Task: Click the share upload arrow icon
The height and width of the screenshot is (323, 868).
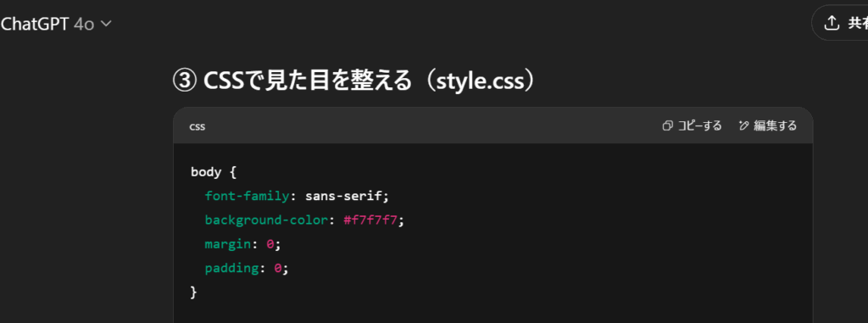Action: click(832, 23)
